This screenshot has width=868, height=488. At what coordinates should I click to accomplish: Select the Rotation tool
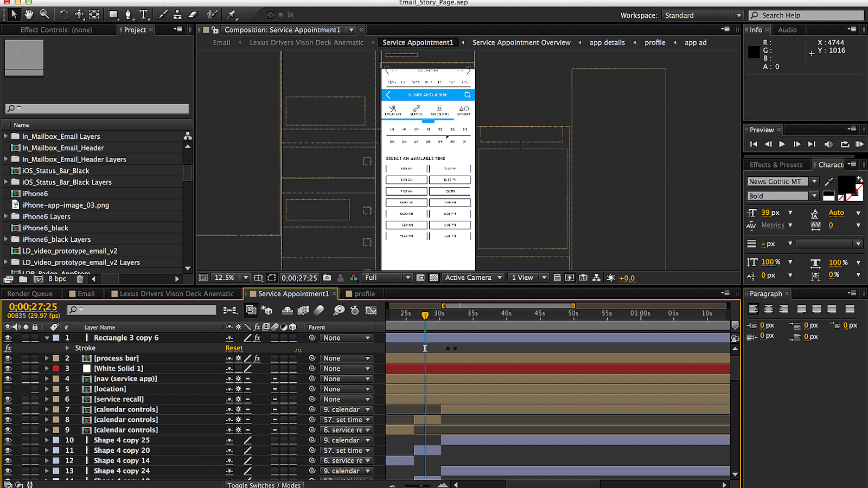[64, 14]
